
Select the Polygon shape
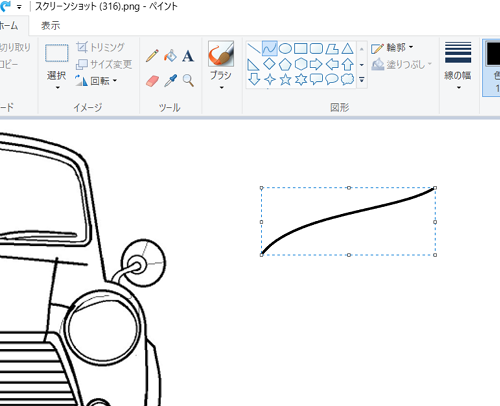coord(332,49)
